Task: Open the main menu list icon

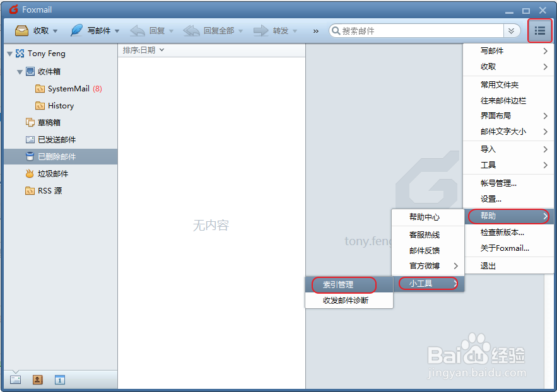Action: click(540, 30)
